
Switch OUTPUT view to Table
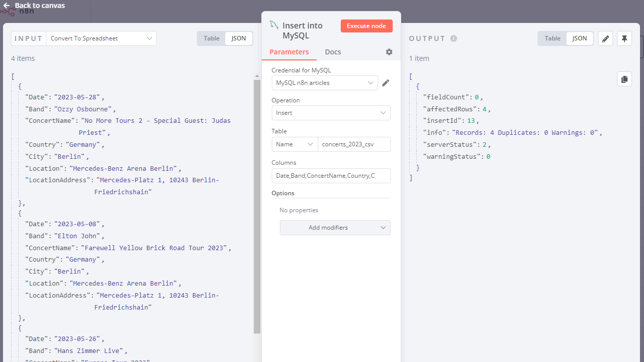coord(552,38)
